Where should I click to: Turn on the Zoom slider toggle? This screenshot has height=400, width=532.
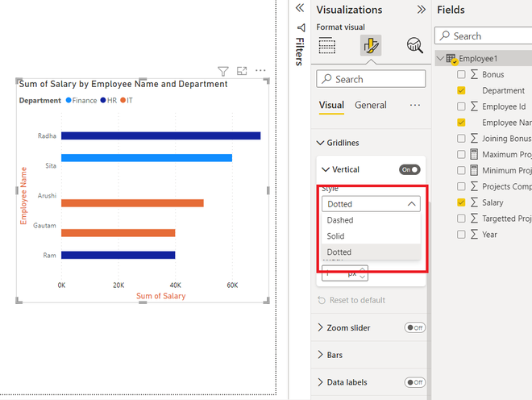pos(414,327)
